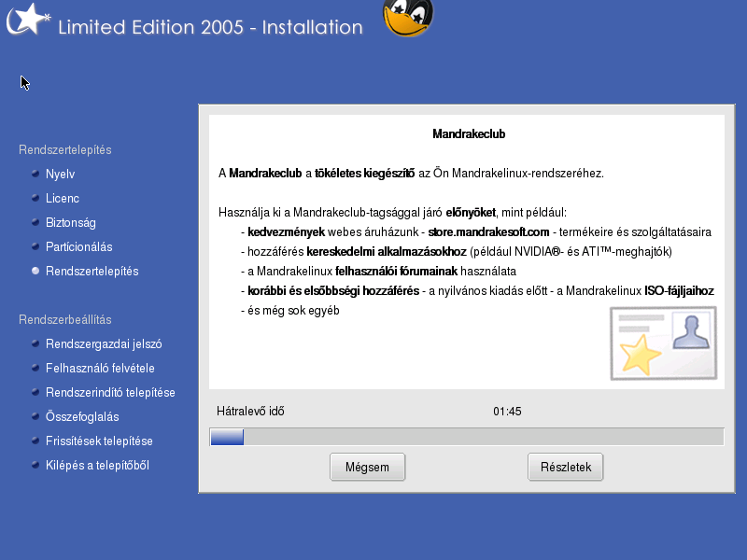
Task: Click the installation progress bar
Action: pos(467,437)
